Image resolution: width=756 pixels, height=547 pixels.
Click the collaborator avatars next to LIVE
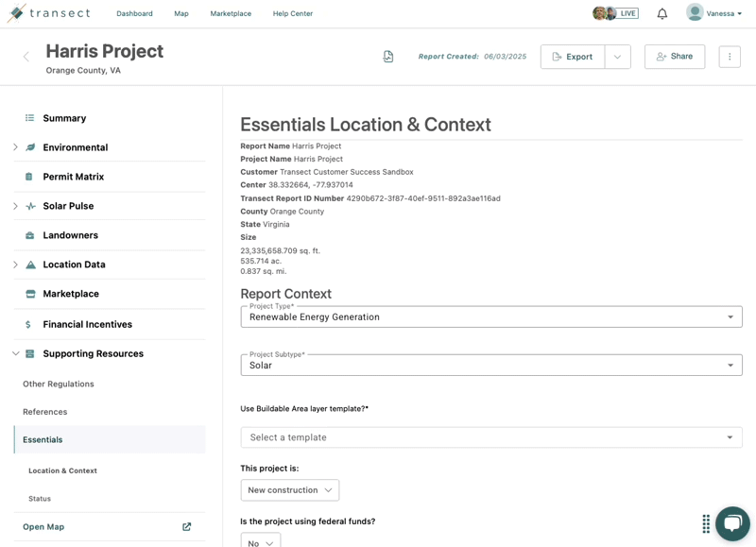(x=604, y=13)
